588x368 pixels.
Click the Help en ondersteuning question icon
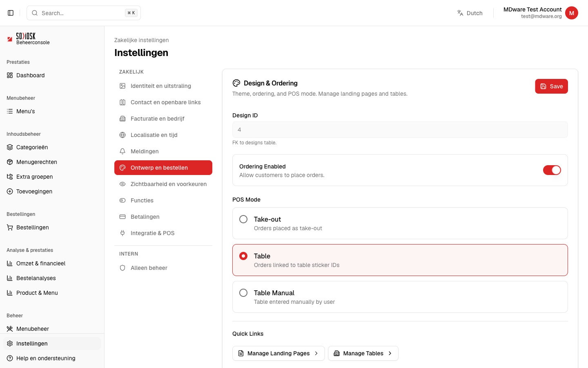coord(10,358)
